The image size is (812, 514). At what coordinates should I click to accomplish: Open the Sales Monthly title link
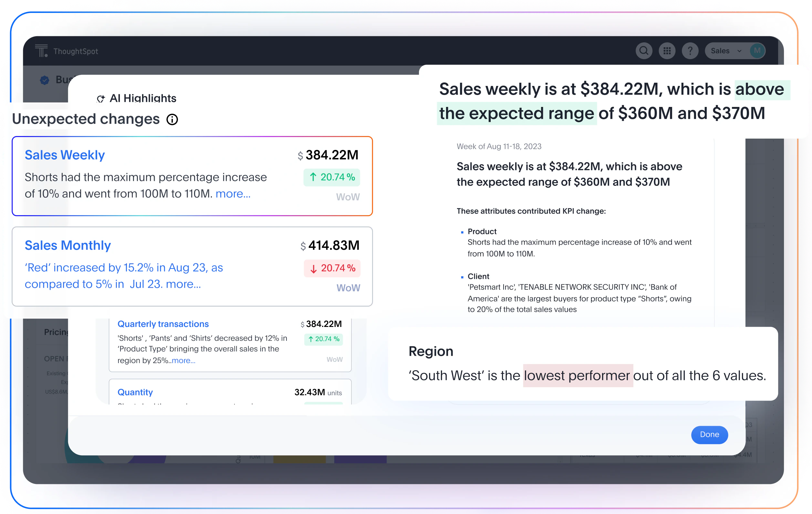pyautogui.click(x=68, y=245)
